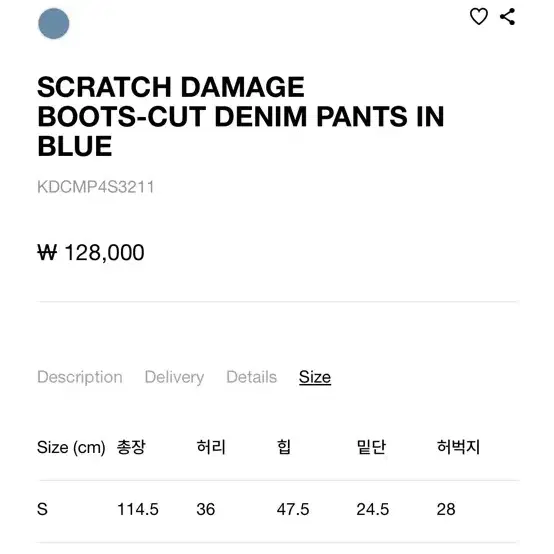
Task: Select the Size tab
Action: (315, 377)
